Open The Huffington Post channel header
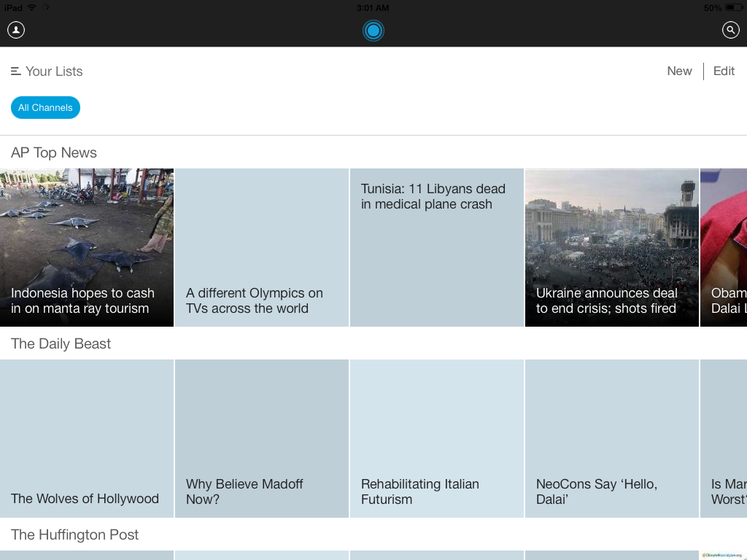 pos(74,535)
